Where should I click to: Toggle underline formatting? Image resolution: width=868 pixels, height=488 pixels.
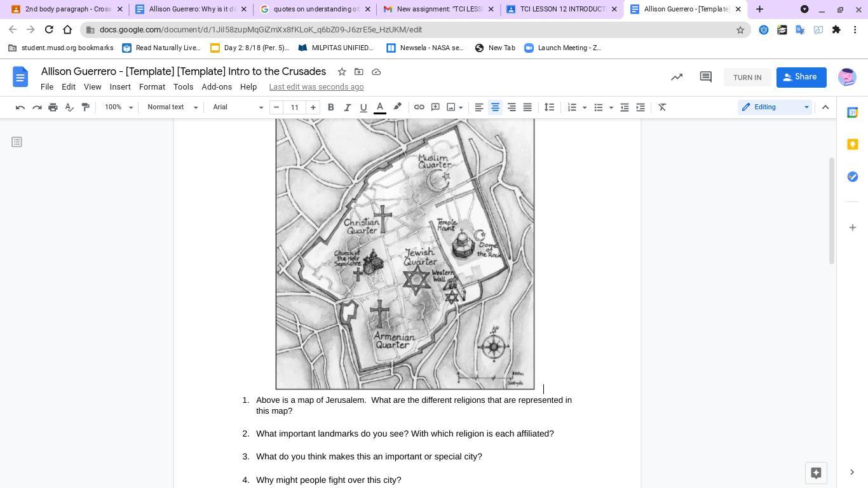363,107
